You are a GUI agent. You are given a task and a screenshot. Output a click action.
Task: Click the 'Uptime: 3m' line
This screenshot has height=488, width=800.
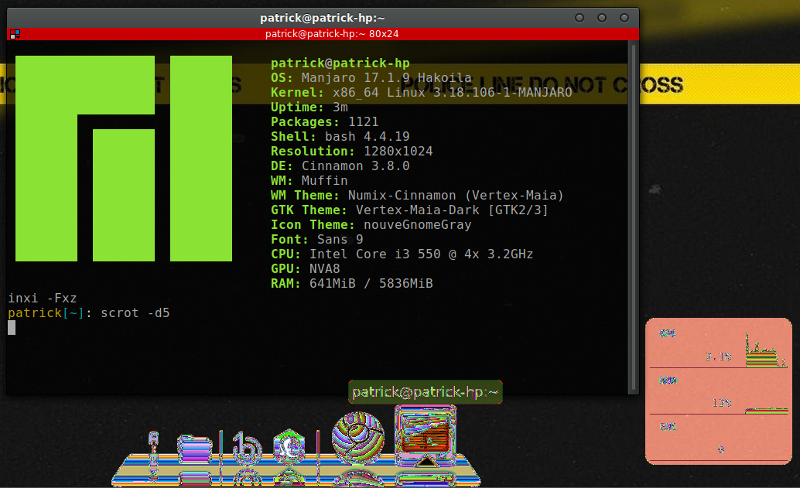tap(309, 107)
